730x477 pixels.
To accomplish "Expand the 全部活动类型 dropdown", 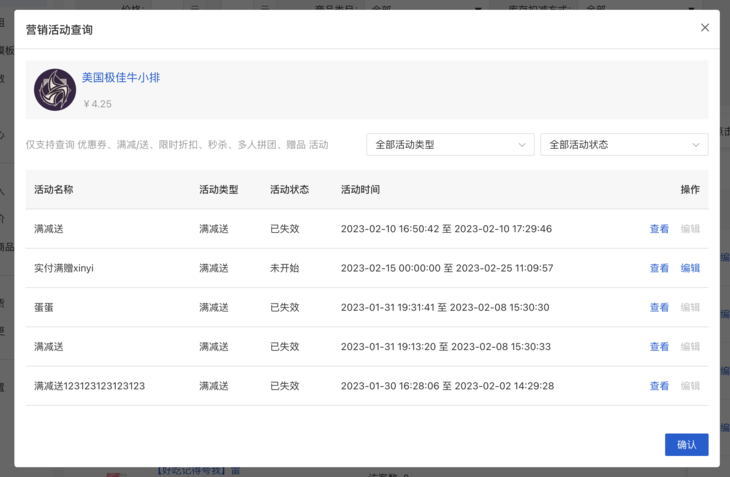I will tap(449, 145).
